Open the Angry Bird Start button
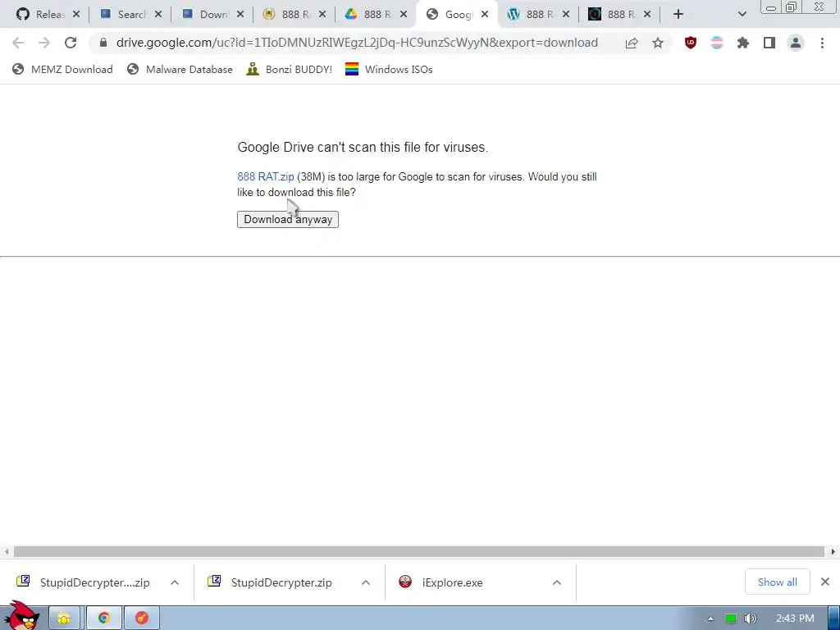Image resolution: width=840 pixels, height=630 pixels. [21, 616]
